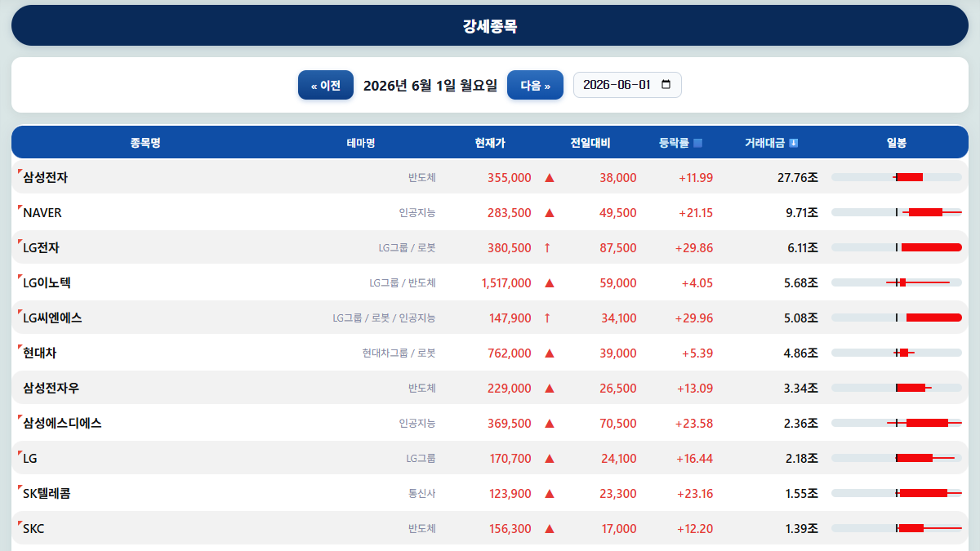
Task: Click price 762,000 in 현대차 row
Action: 510,353
